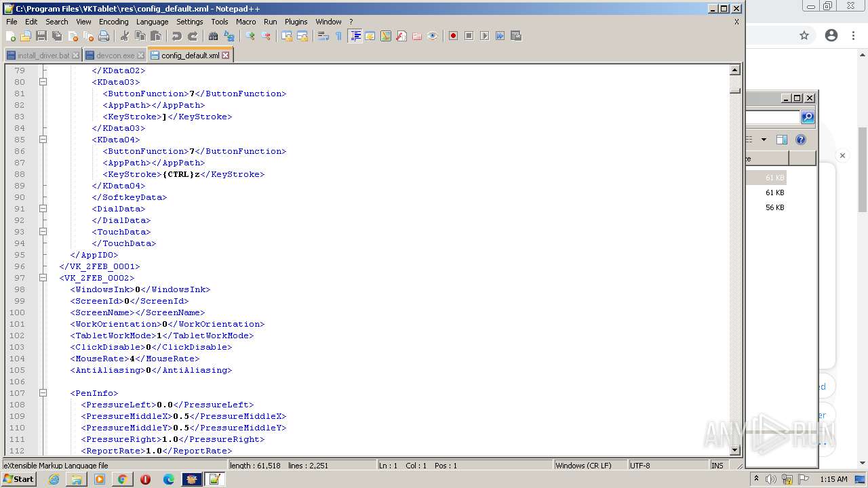The width and height of the screenshot is (868, 488).
Task: Collapse the TouchData fold marker
Action: pyautogui.click(x=43, y=232)
